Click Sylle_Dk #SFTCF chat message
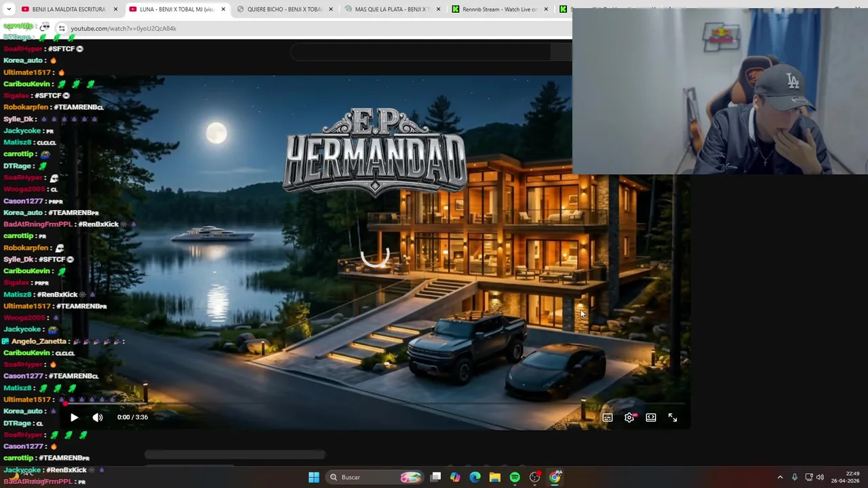This screenshot has height=488, width=868. click(38, 260)
